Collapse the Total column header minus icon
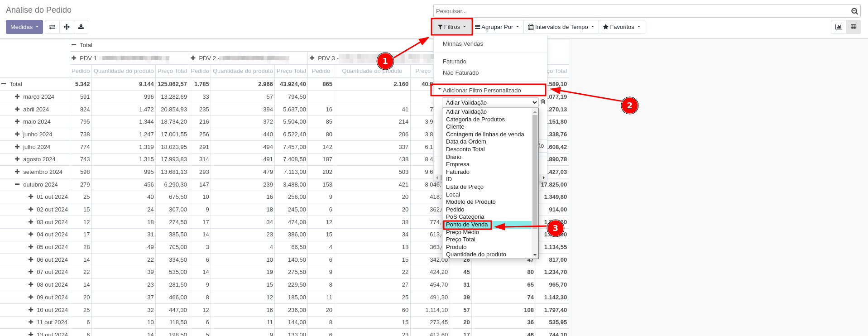This screenshot has width=868, height=336. (x=74, y=45)
